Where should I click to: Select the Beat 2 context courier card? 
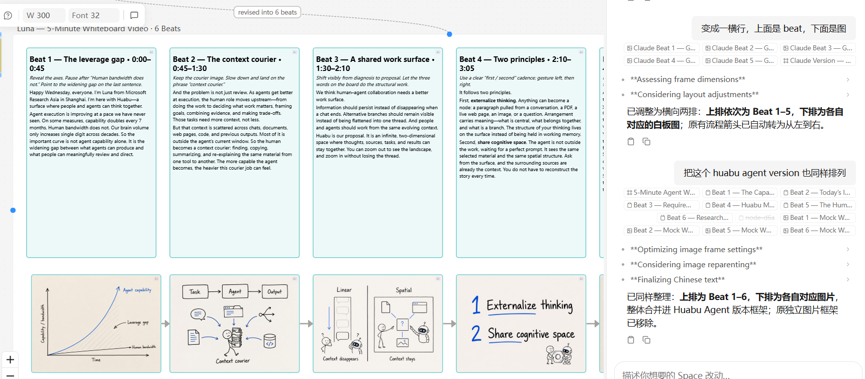coord(234,152)
